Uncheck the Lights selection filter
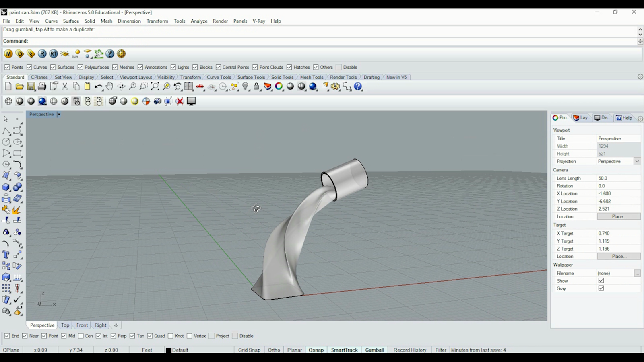 click(x=173, y=67)
